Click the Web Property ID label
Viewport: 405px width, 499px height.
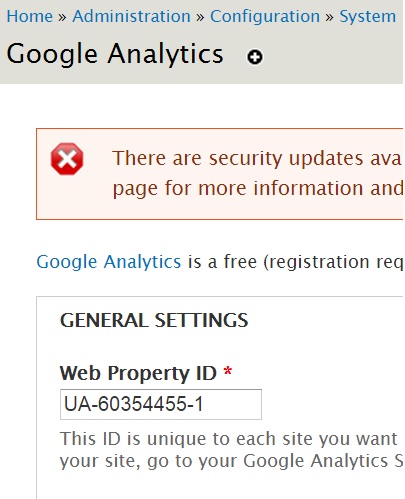pos(138,373)
